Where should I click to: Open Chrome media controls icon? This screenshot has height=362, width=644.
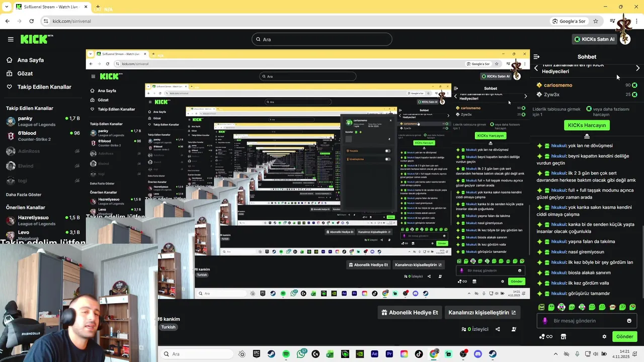[612, 21]
